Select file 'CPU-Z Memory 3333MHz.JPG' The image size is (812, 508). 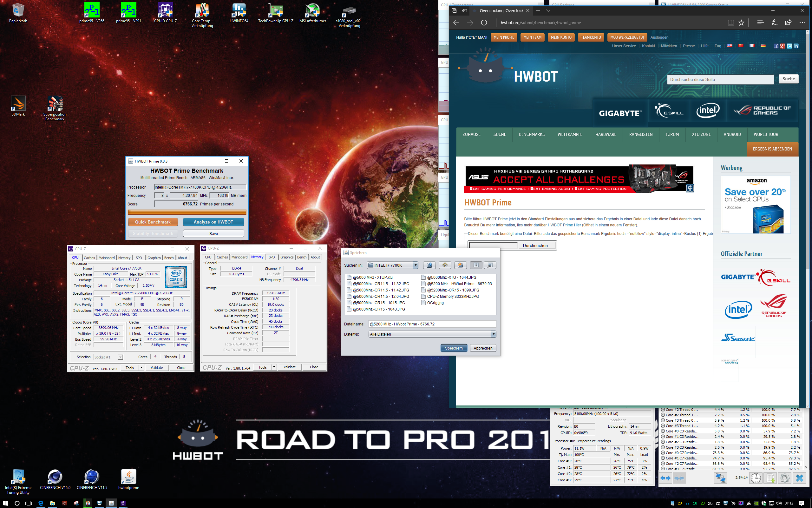pos(450,296)
